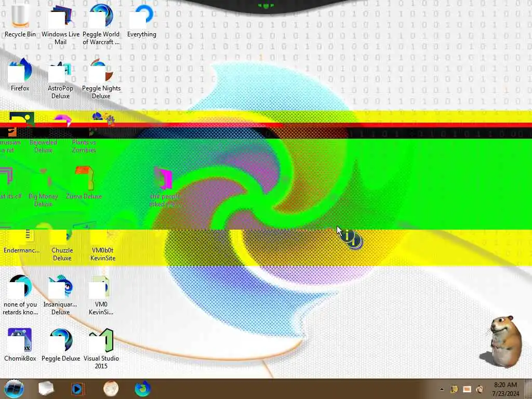Select the Endermanc... desktop item
The image size is (532, 399).
point(21,241)
